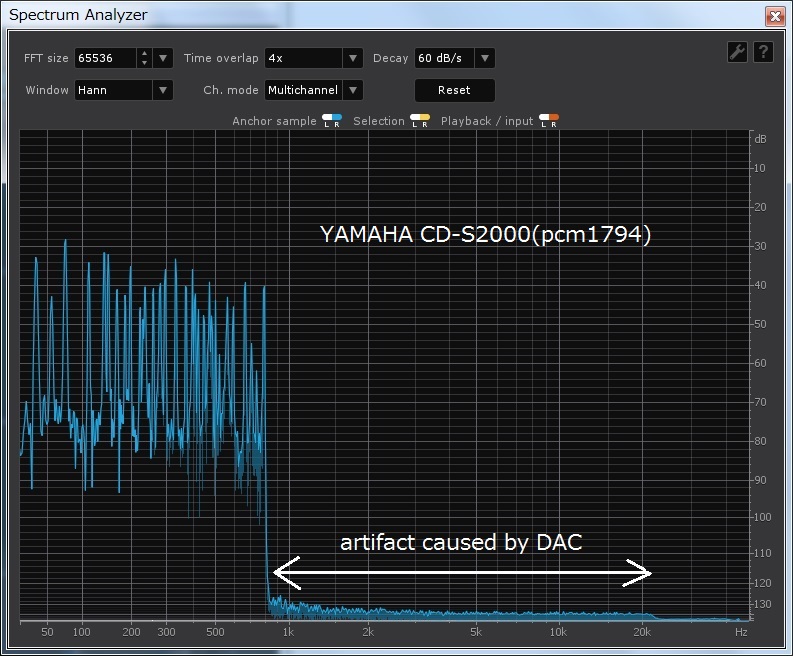
Task: Click the 100 Hz axis label
Action: (x=81, y=632)
